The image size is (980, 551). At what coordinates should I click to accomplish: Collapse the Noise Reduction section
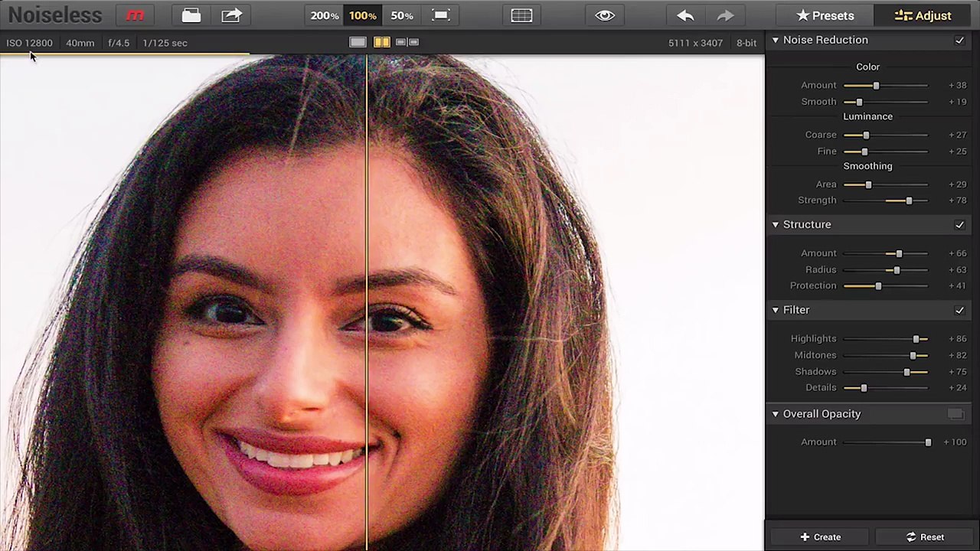(x=776, y=40)
